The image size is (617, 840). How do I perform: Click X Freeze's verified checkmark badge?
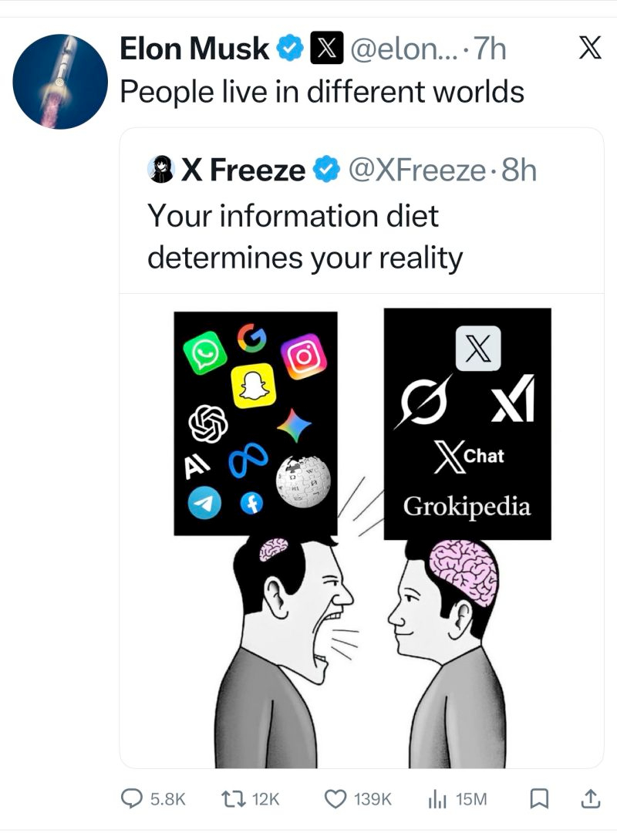coord(327,170)
